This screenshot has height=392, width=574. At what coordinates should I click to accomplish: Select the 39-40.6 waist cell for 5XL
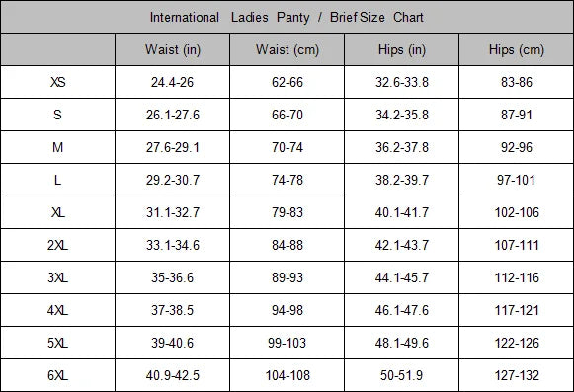[x=173, y=343]
